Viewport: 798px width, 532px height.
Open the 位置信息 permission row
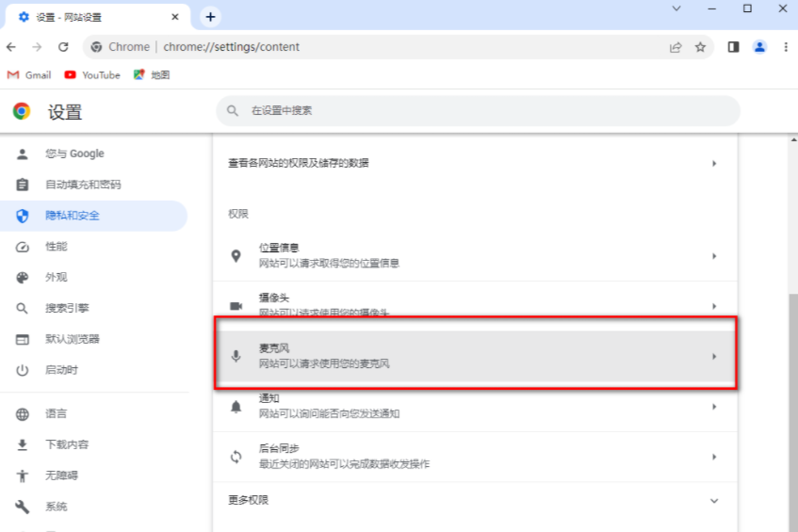(475, 256)
